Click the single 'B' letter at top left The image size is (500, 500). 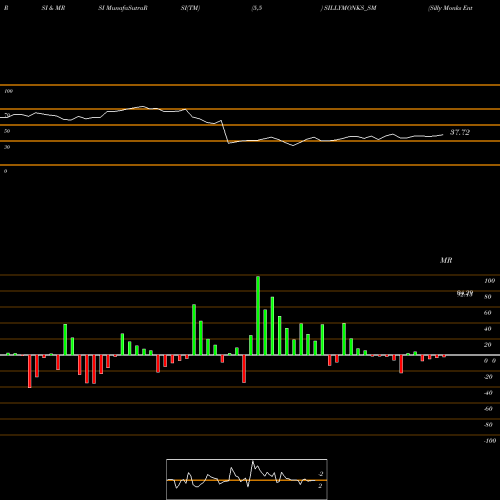6,8
